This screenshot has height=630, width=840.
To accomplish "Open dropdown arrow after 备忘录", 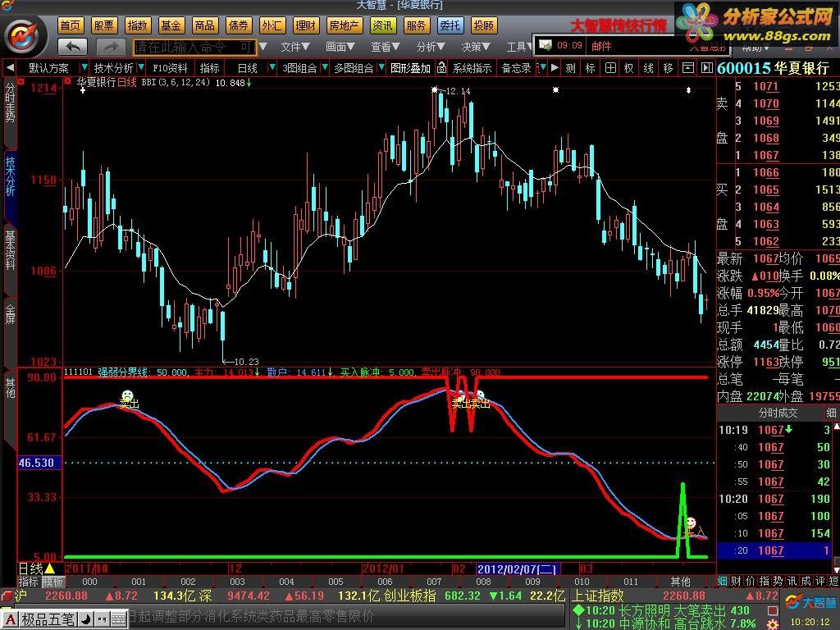I will click(x=543, y=67).
